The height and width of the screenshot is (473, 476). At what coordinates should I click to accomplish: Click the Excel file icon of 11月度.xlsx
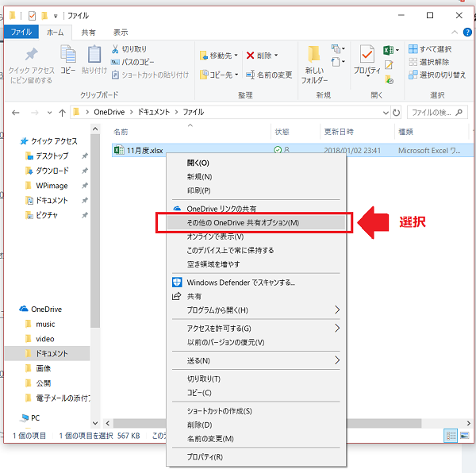(119, 150)
